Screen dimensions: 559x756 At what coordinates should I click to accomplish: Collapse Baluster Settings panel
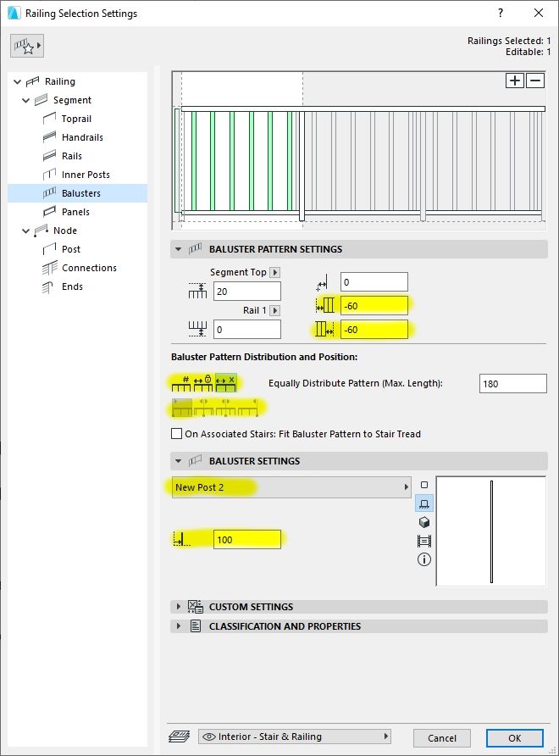(179, 461)
